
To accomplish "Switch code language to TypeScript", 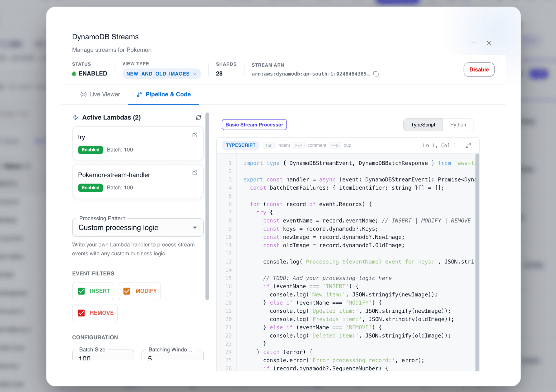I will [x=423, y=125].
